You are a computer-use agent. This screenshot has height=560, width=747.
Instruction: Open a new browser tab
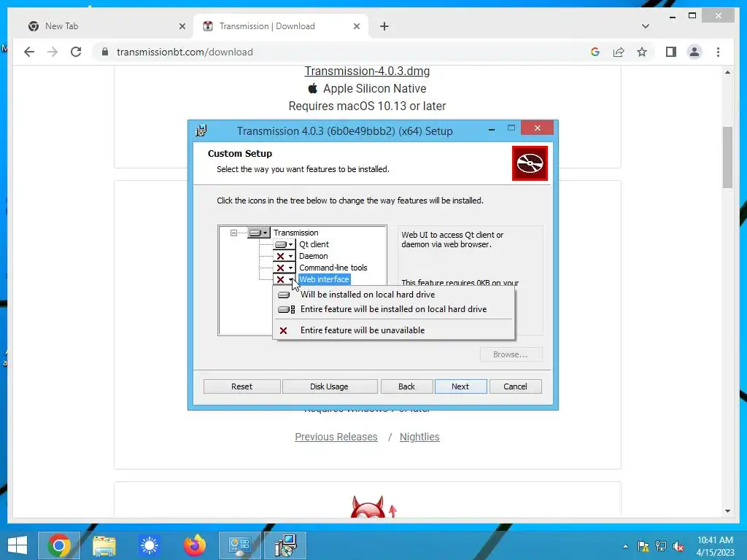coord(384,26)
